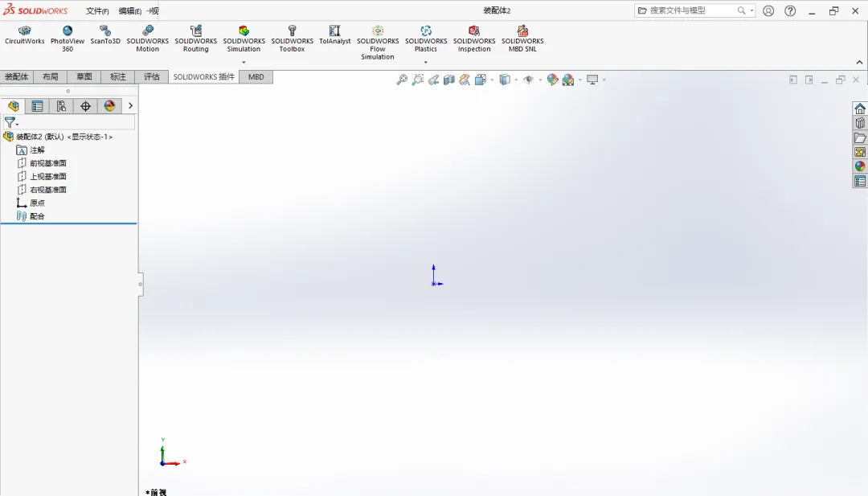Switch to the 草图 tab
868x496 pixels.
point(84,77)
